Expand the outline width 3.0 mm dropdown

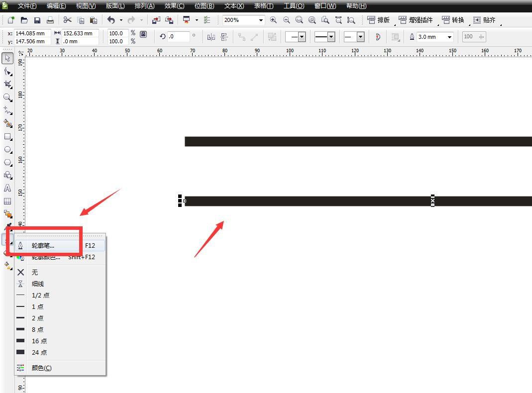[449, 37]
